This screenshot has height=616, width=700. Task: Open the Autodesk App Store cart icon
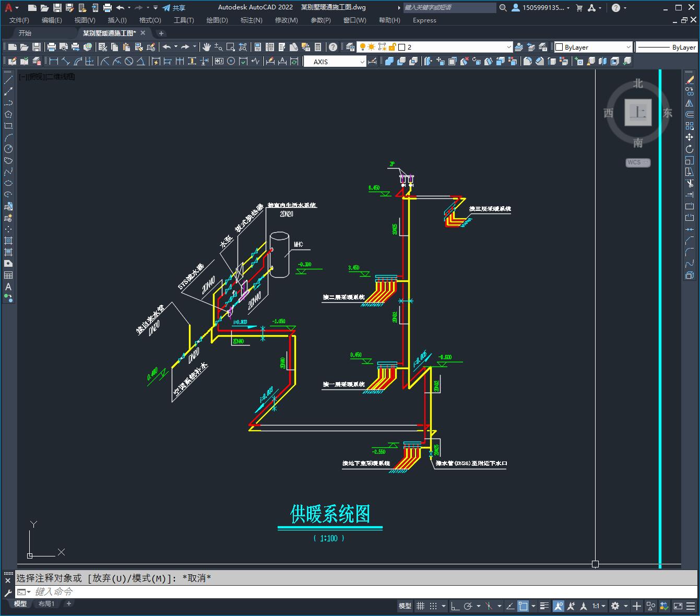[x=579, y=8]
